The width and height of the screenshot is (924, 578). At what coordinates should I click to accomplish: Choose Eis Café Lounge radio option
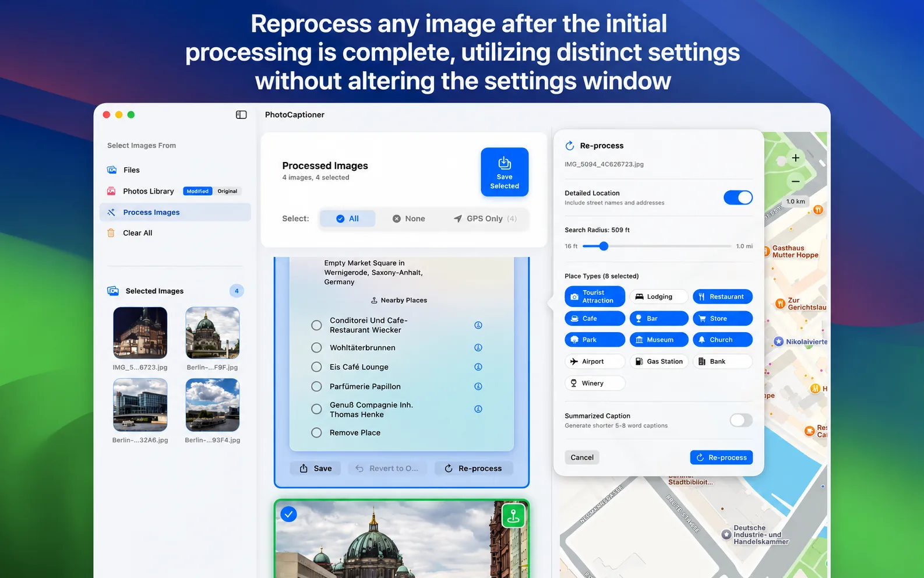coord(316,367)
